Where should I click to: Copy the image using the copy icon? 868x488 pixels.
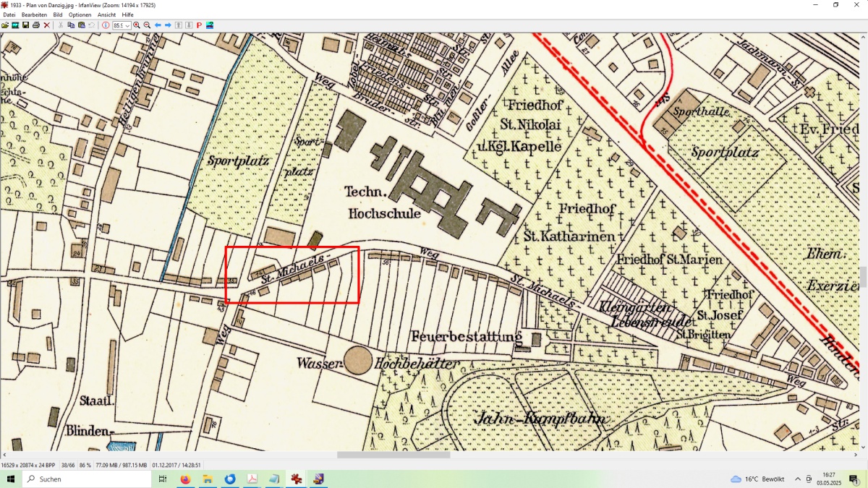tap(71, 25)
